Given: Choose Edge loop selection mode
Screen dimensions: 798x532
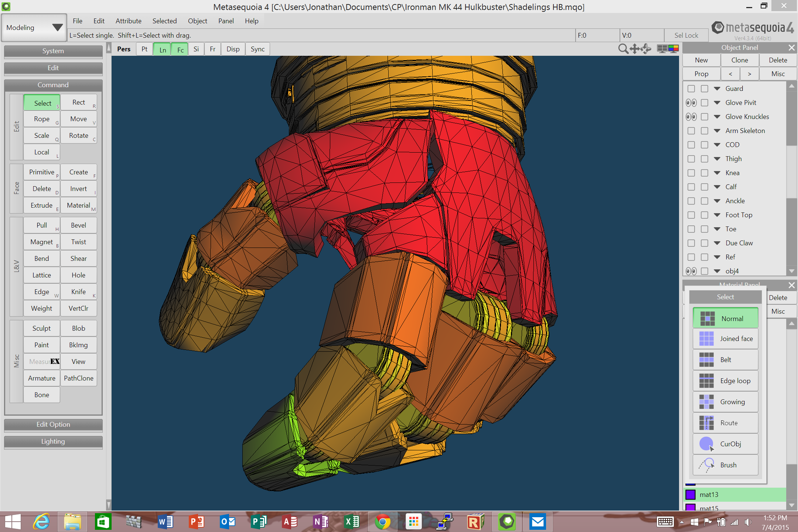Looking at the screenshot, I should pos(726,381).
